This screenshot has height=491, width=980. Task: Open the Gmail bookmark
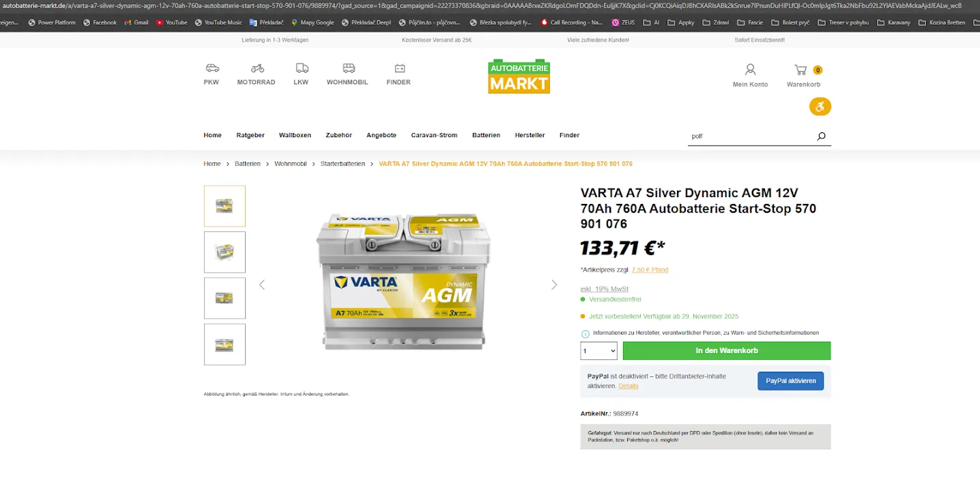coord(136,23)
